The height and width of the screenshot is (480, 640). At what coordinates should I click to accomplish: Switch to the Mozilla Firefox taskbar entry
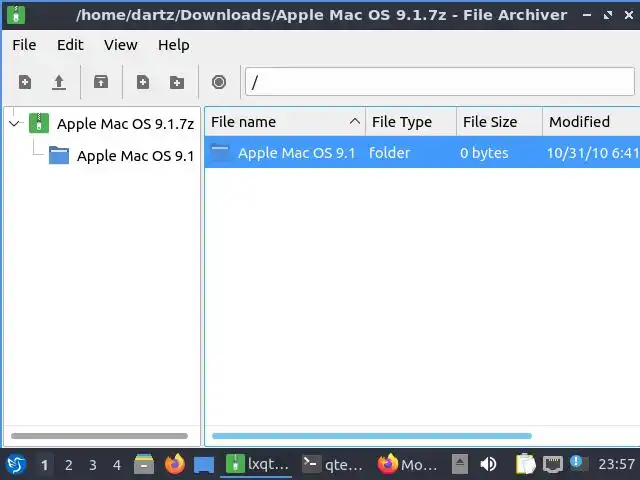tap(407, 464)
